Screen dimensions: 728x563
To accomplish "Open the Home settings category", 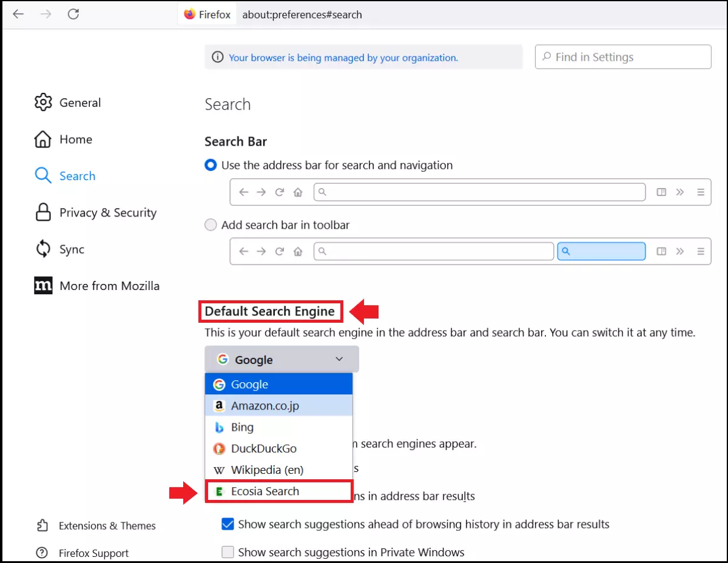I will click(x=63, y=140).
